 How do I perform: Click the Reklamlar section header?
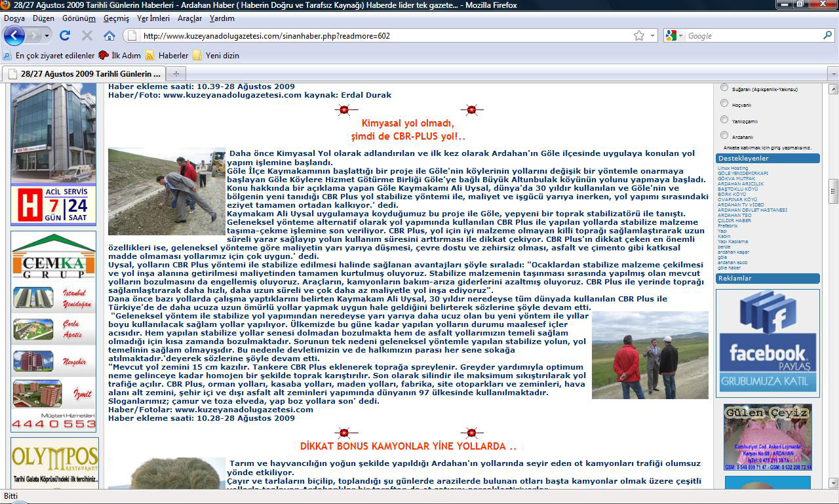768,278
